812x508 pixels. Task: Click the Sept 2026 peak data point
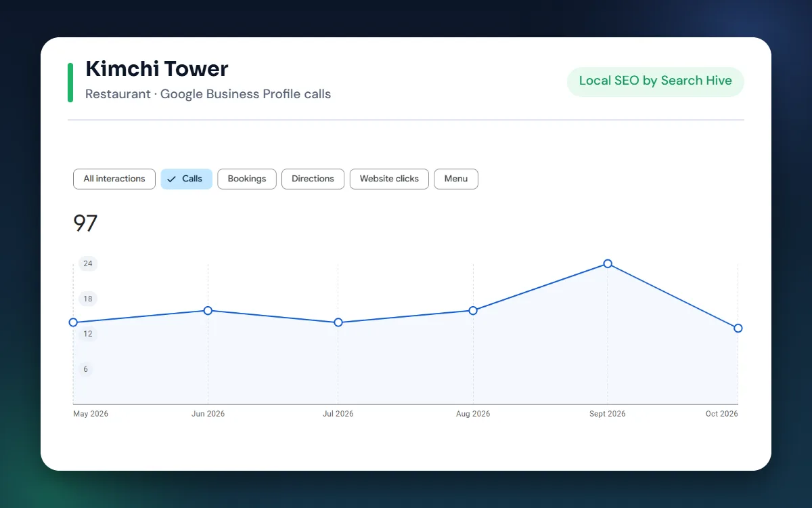click(x=608, y=263)
